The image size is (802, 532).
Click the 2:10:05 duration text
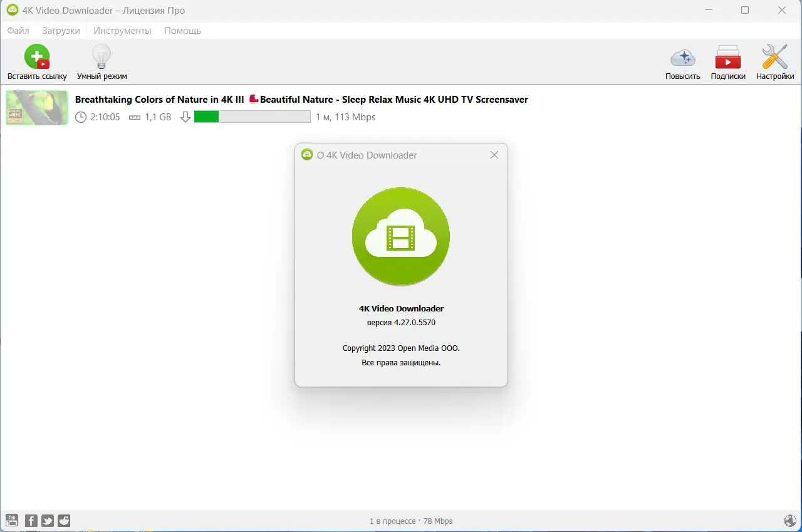(x=105, y=117)
